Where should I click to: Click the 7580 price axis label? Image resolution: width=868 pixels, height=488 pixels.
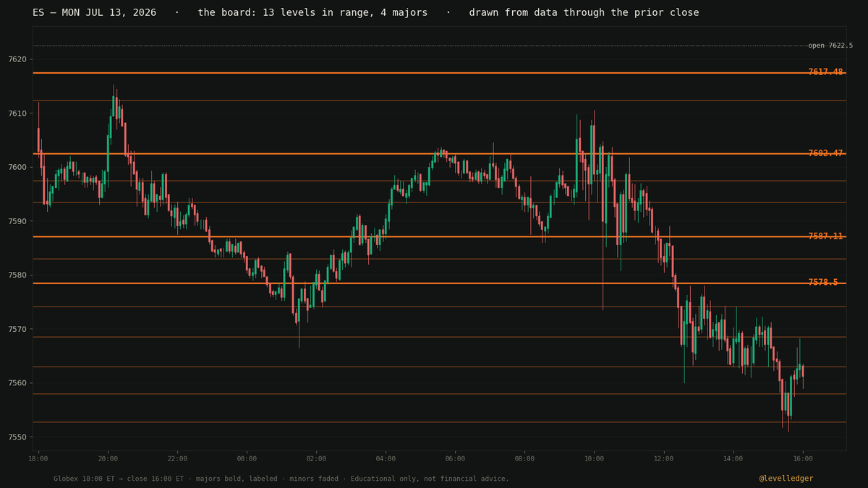18,275
